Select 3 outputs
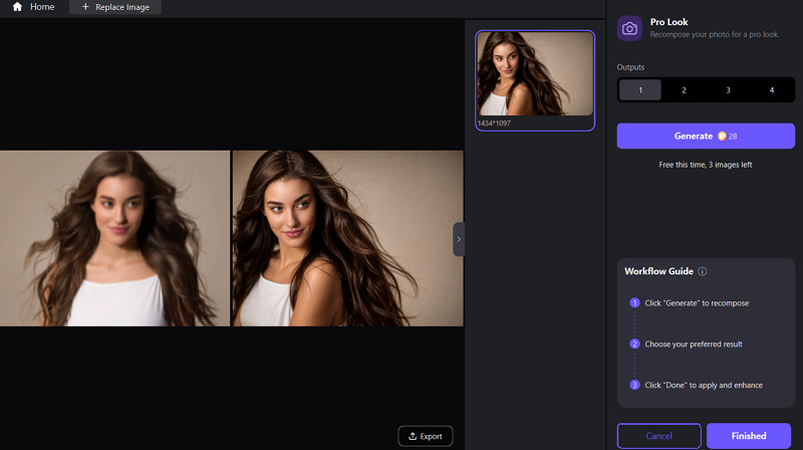Screen dimensions: 803x450 click(728, 90)
